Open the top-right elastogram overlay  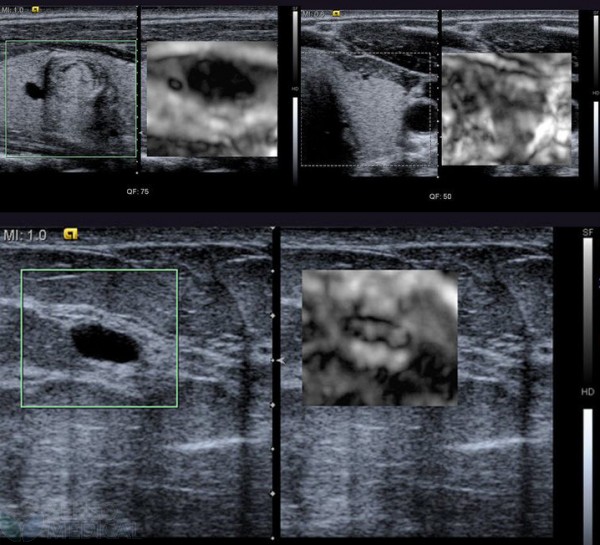(x=506, y=108)
